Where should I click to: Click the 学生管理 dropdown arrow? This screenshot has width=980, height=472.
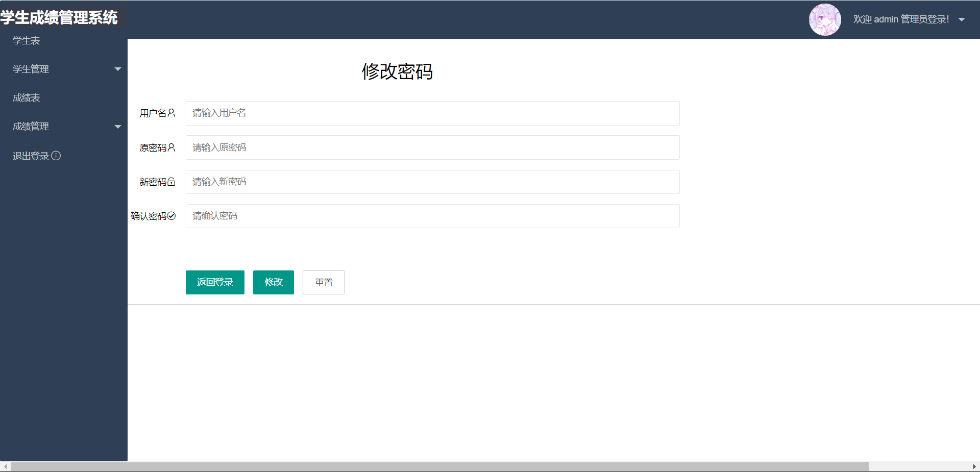pos(118,69)
